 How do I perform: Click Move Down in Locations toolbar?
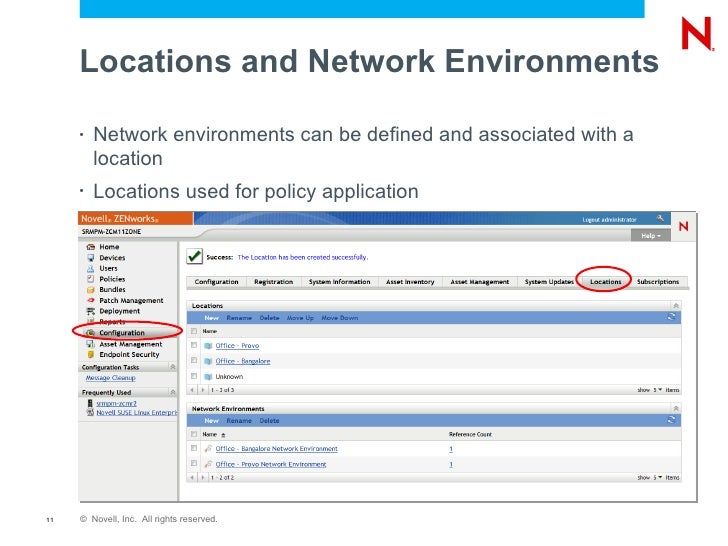(340, 318)
